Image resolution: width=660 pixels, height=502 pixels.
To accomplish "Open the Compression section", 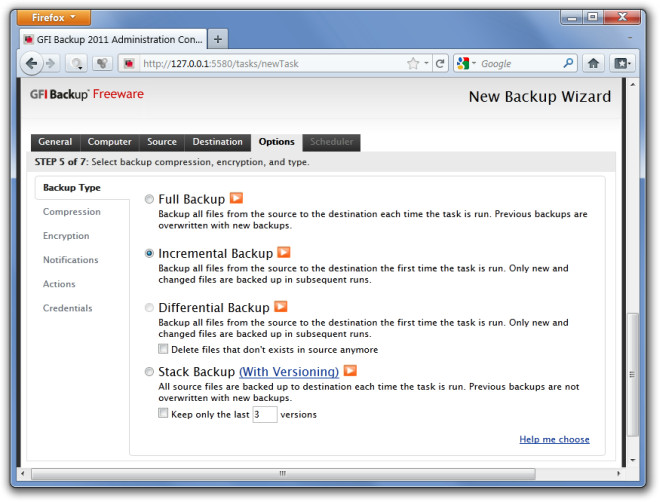I will coord(72,212).
